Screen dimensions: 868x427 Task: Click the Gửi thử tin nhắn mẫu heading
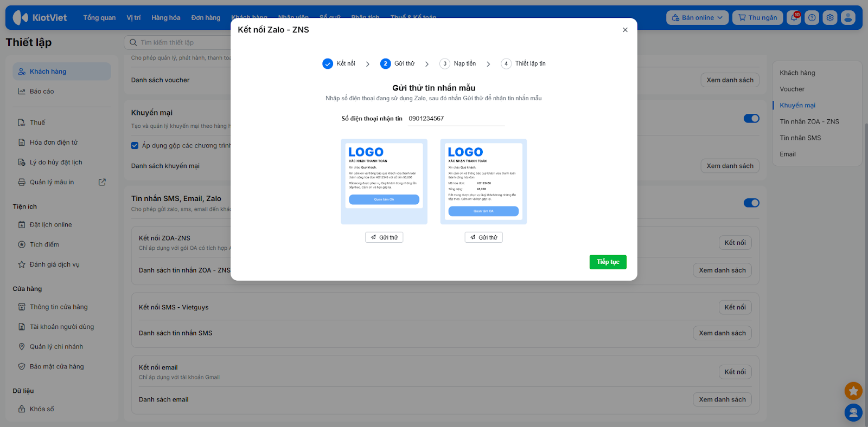(434, 88)
